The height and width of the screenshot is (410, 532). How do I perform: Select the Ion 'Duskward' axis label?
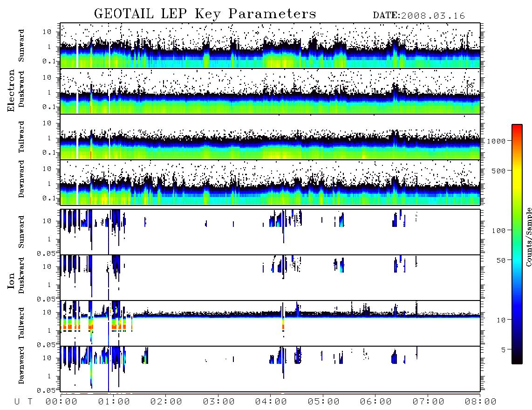click(x=21, y=276)
